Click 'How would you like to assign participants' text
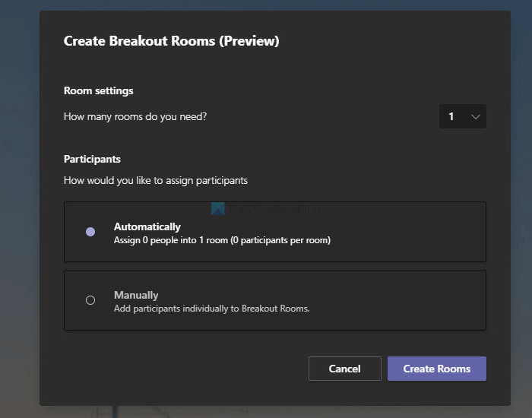The width and height of the screenshot is (532, 418). [156, 181]
